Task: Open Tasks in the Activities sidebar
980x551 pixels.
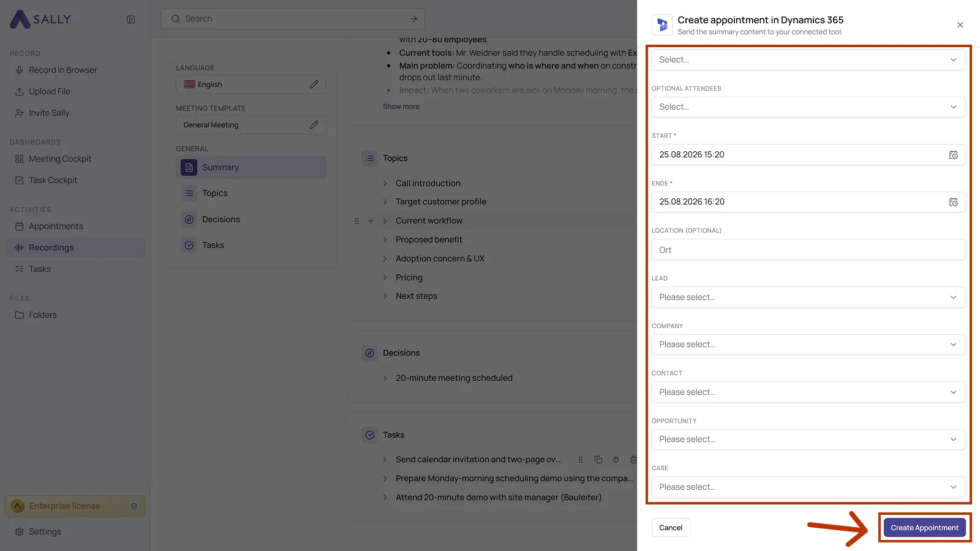Action: pos(33,269)
